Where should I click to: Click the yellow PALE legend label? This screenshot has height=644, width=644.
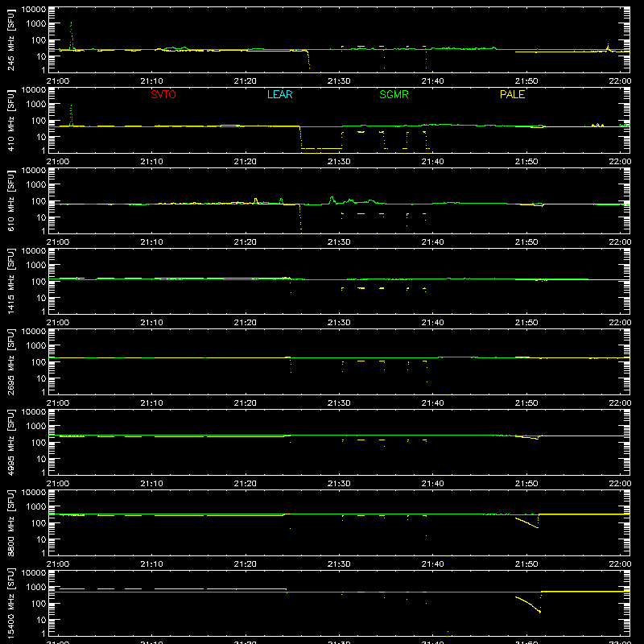click(x=512, y=94)
